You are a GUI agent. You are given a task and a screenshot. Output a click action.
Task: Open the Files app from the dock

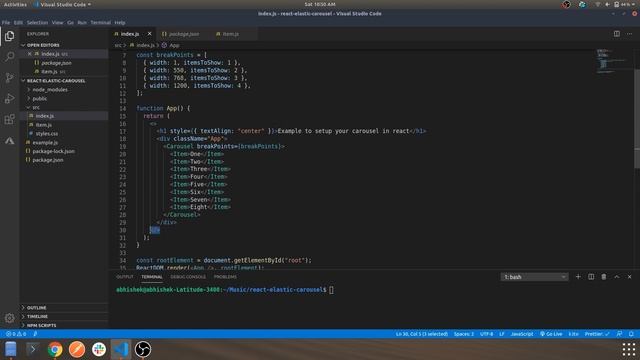(11, 349)
